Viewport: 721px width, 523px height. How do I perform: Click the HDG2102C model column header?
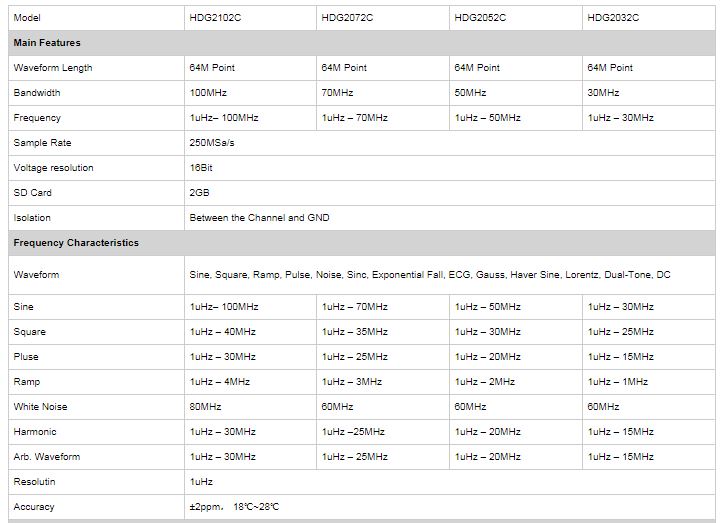(213, 18)
